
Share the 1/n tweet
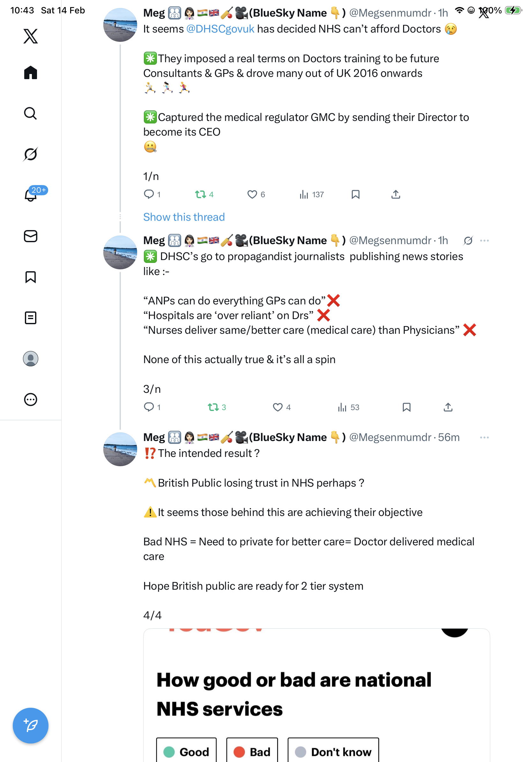(x=395, y=194)
